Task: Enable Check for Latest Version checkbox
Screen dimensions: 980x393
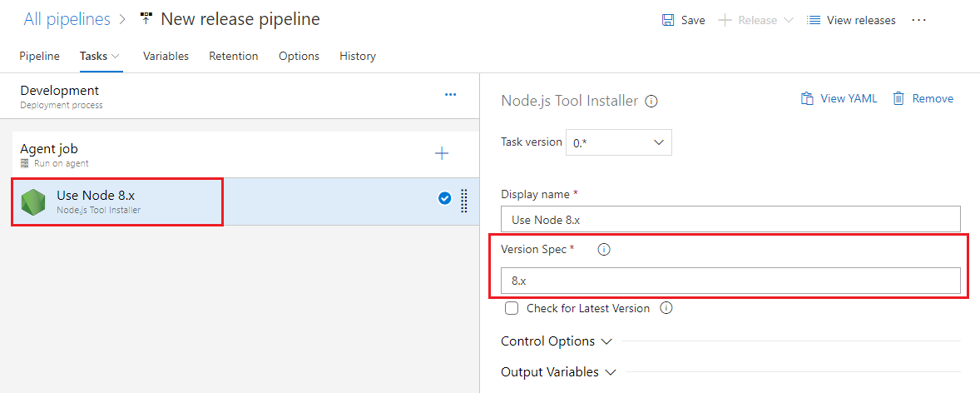Action: [x=512, y=308]
